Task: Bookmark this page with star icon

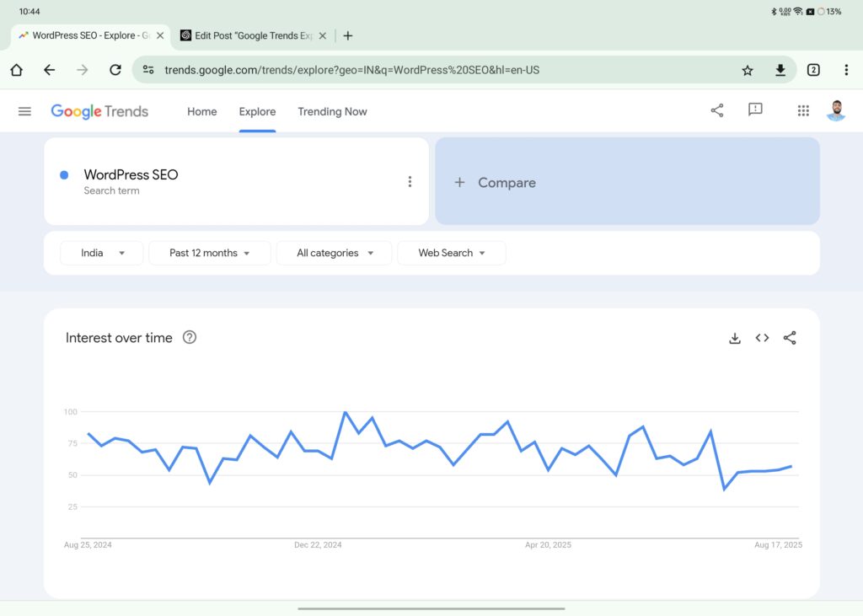Action: (x=748, y=70)
